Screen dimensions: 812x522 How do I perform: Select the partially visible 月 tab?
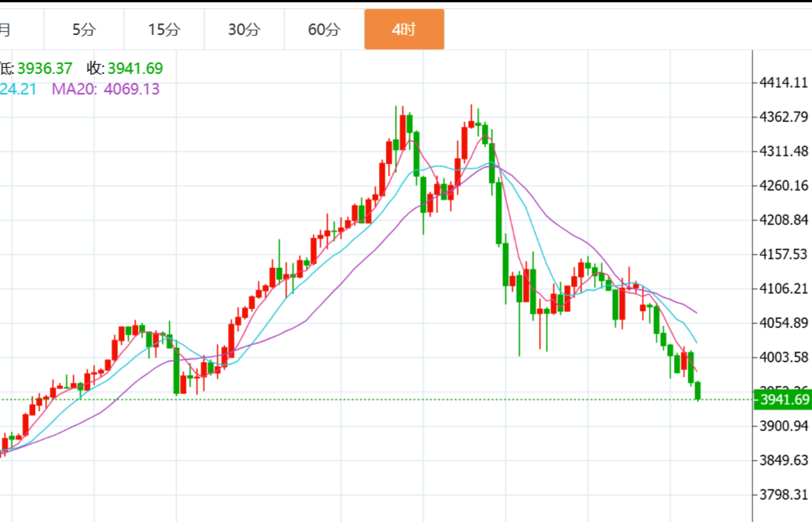pos(6,30)
